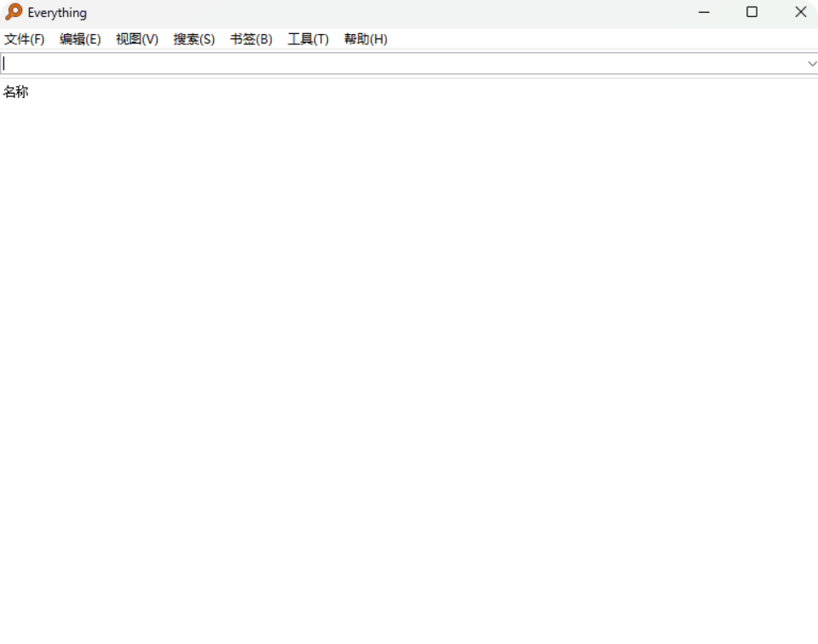Close the Everything window
818x644 pixels.
pyautogui.click(x=800, y=12)
